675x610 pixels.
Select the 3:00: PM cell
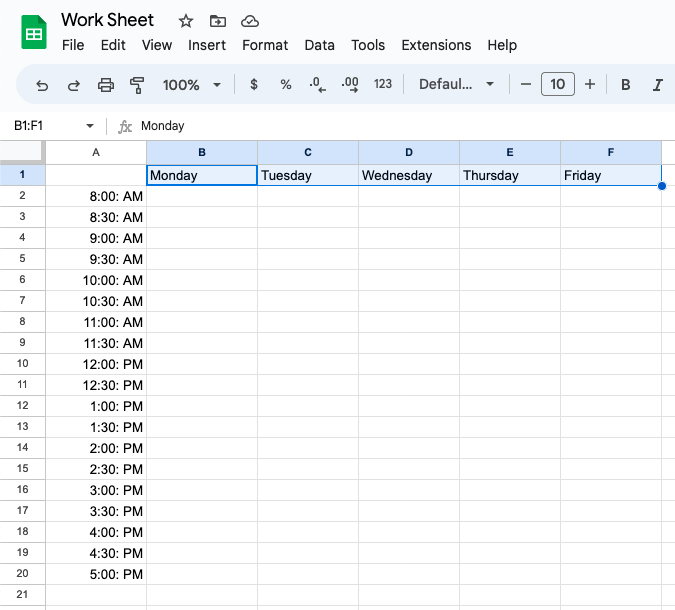[96, 490]
